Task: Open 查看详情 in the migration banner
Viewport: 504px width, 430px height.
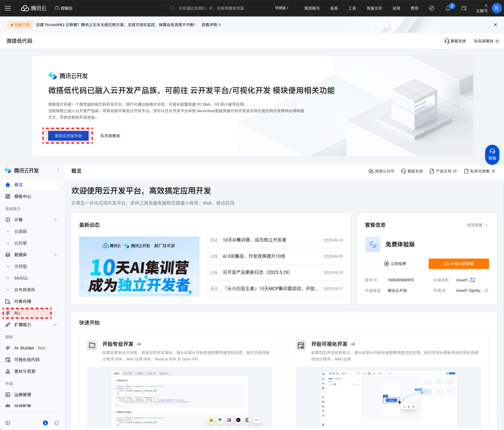Action: (x=211, y=25)
